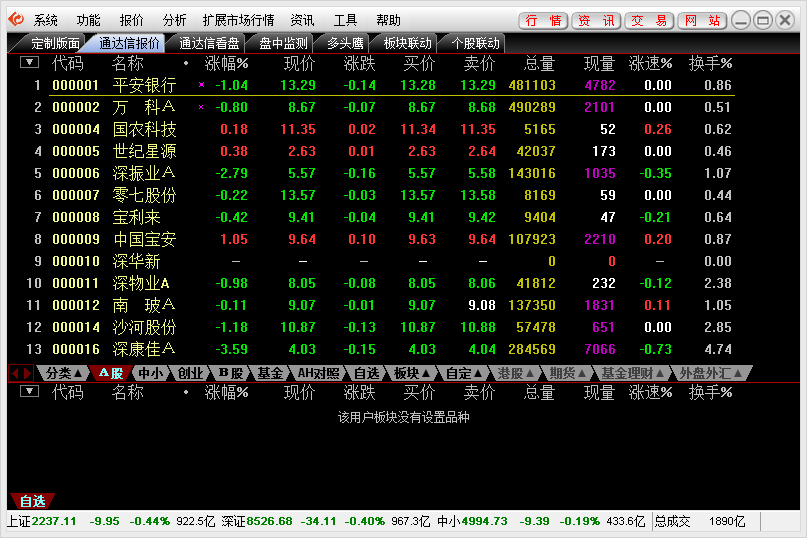807x538 pixels.
Task: Expand the 板块 tab menu
Action: [412, 373]
